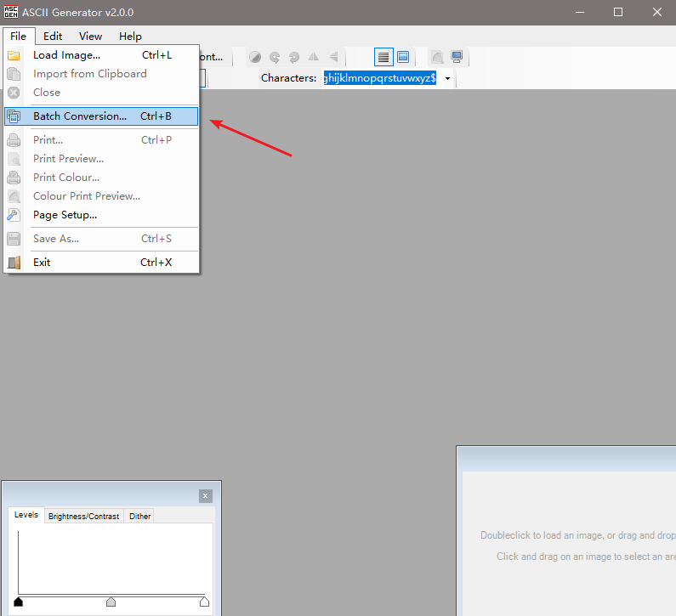Click the flip horizontal toolbar icon

314,57
